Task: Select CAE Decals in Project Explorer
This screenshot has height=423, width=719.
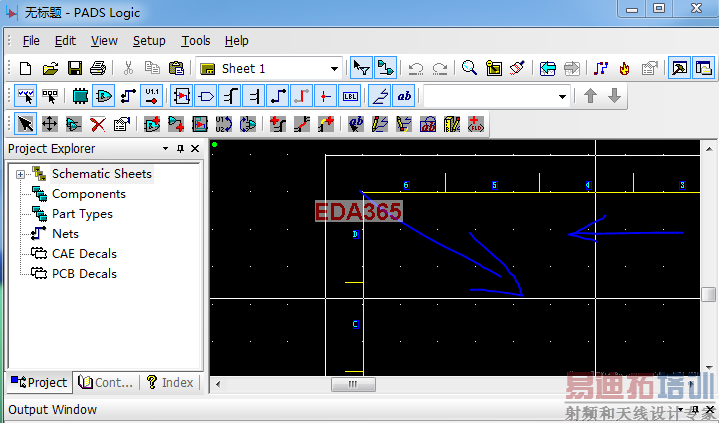Action: pyautogui.click(x=84, y=254)
